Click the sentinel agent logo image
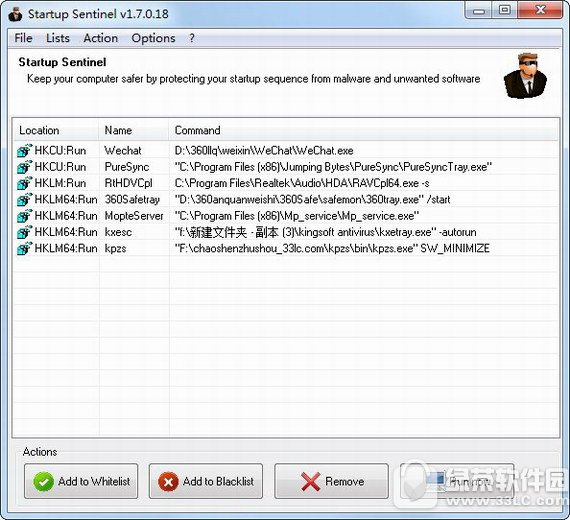The height and width of the screenshot is (520, 570). (525, 76)
